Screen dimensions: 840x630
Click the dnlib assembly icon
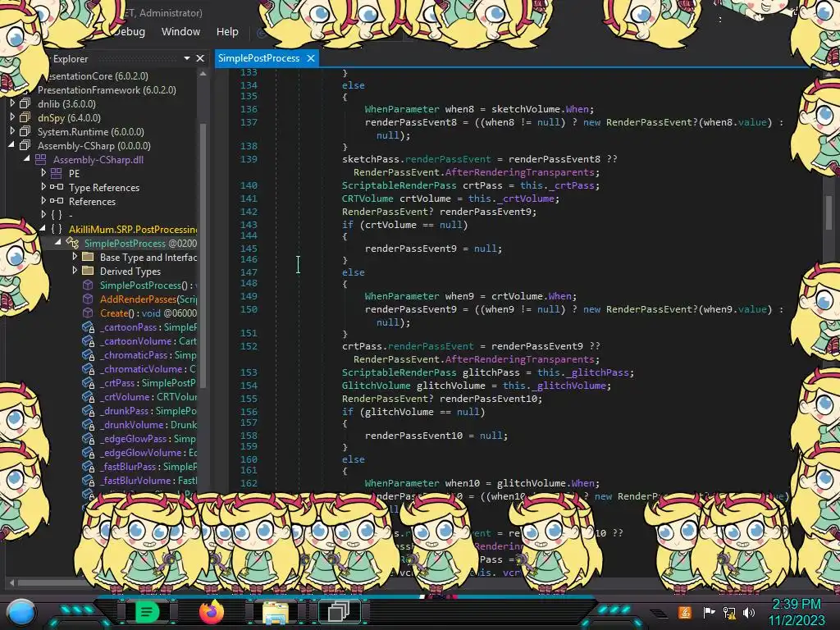(25, 103)
